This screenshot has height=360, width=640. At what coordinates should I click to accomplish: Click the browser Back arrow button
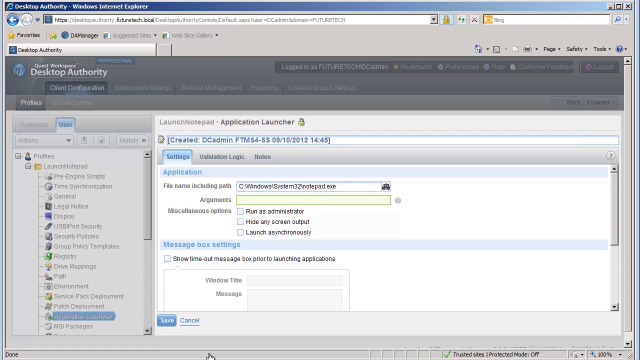tap(13, 20)
